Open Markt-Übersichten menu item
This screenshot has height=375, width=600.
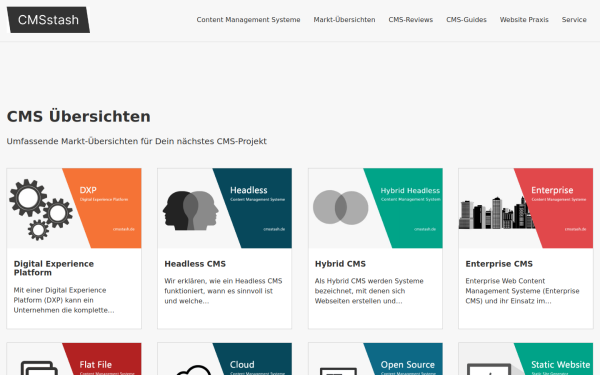344,20
